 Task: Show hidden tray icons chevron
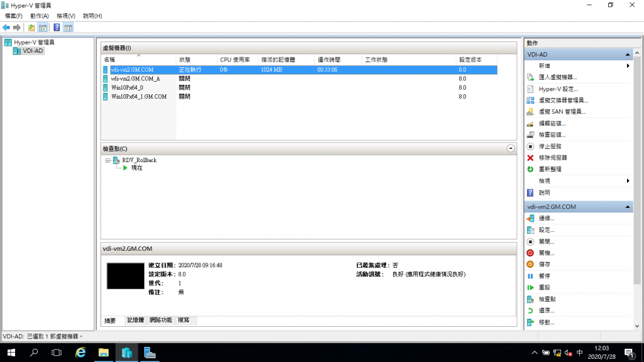(x=535, y=353)
